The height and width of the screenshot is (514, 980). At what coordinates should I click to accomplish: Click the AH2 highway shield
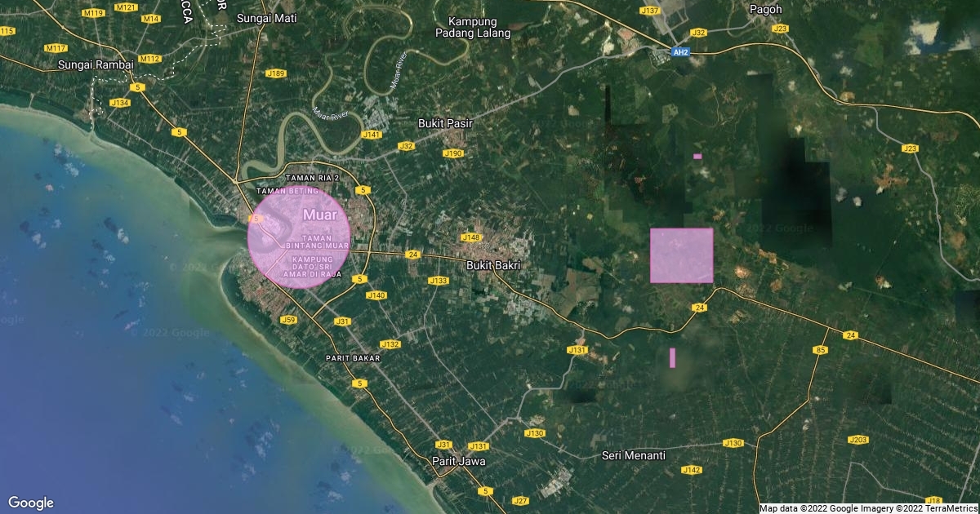681,51
